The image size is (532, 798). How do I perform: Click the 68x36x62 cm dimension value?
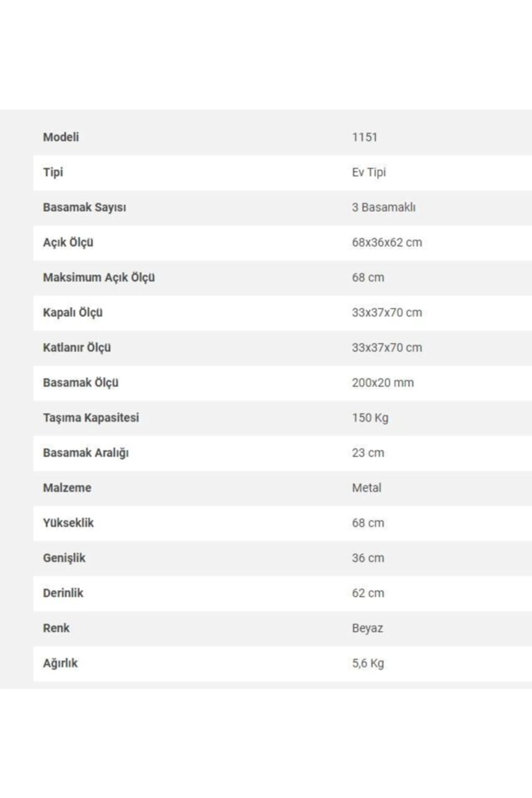coord(387,243)
